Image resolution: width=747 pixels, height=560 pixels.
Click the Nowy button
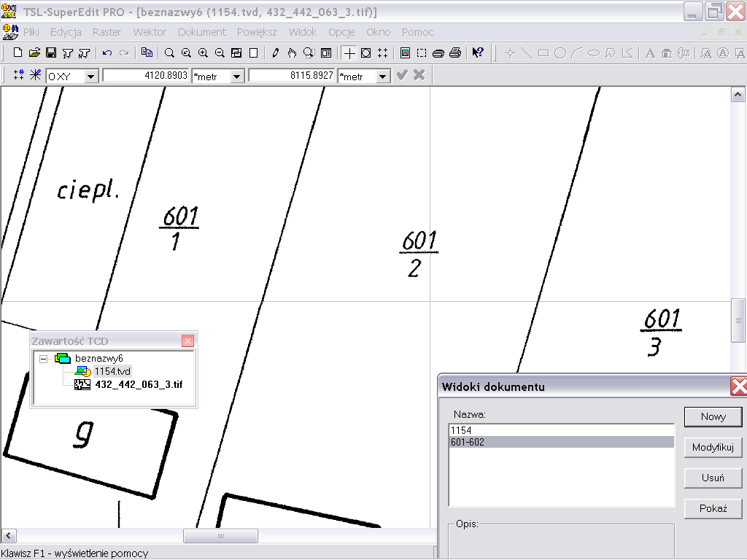point(713,416)
